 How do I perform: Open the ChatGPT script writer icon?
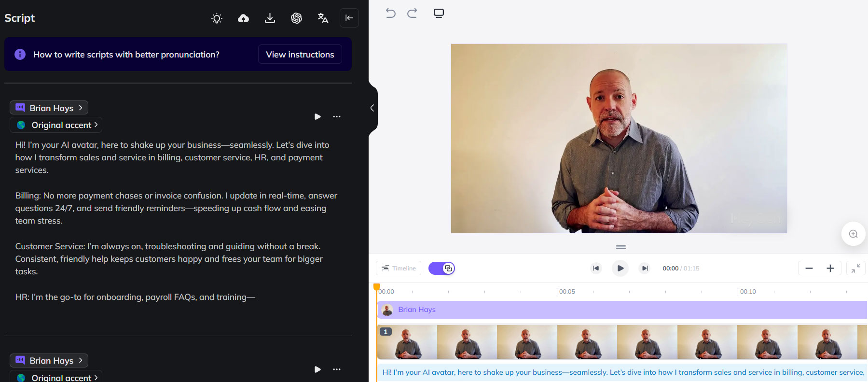296,18
